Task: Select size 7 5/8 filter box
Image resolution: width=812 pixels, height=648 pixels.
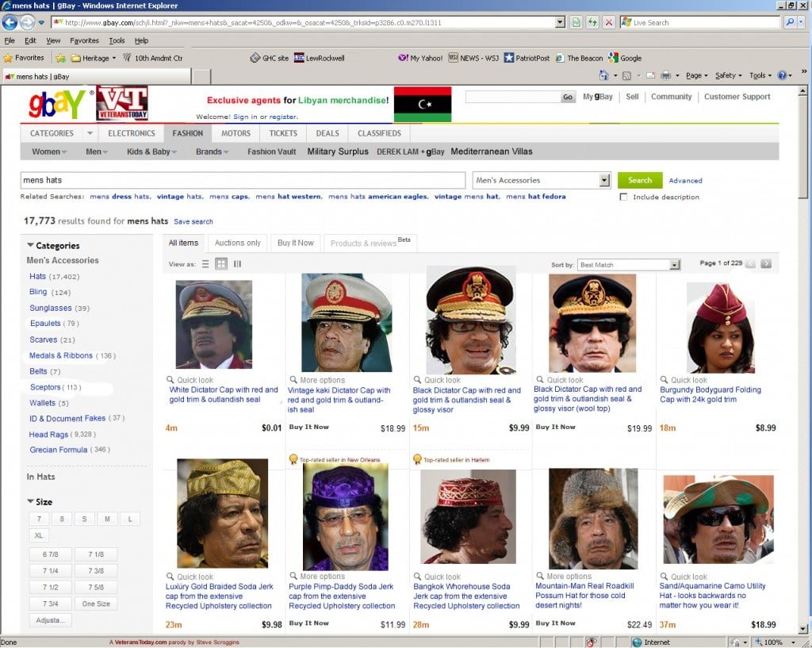Action: point(96,587)
